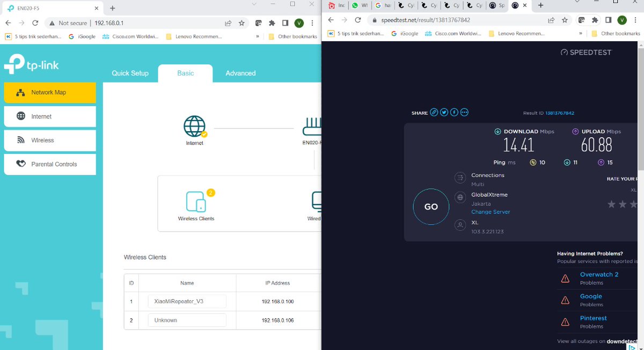Image resolution: width=644 pixels, height=350 pixels.
Task: Bookmark the Speedtest page with star
Action: coord(565,20)
